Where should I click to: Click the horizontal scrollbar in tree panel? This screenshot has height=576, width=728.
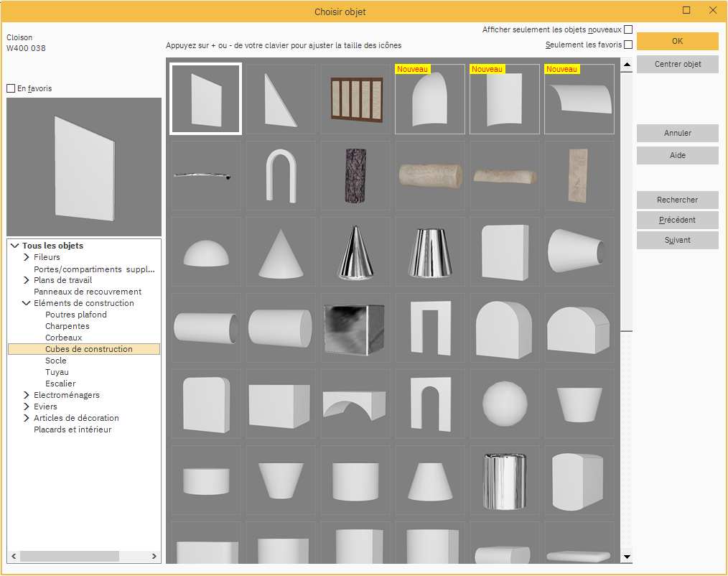69,557
